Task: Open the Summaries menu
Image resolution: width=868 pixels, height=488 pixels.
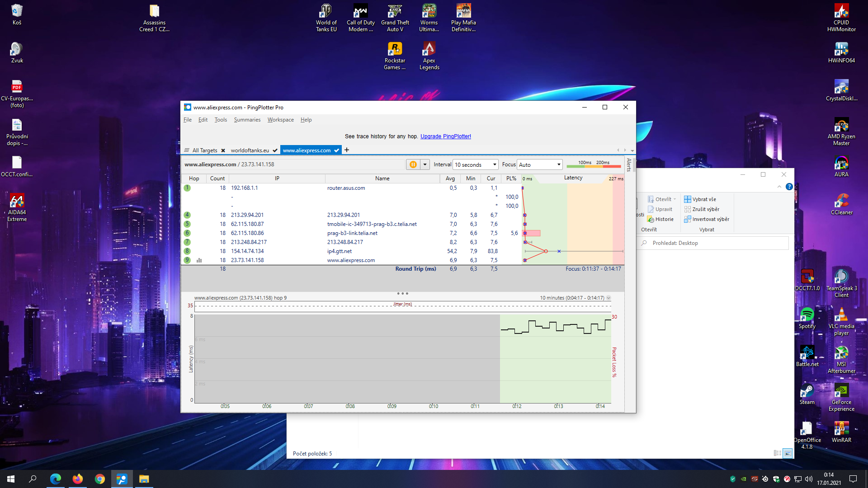Action: coord(247,120)
